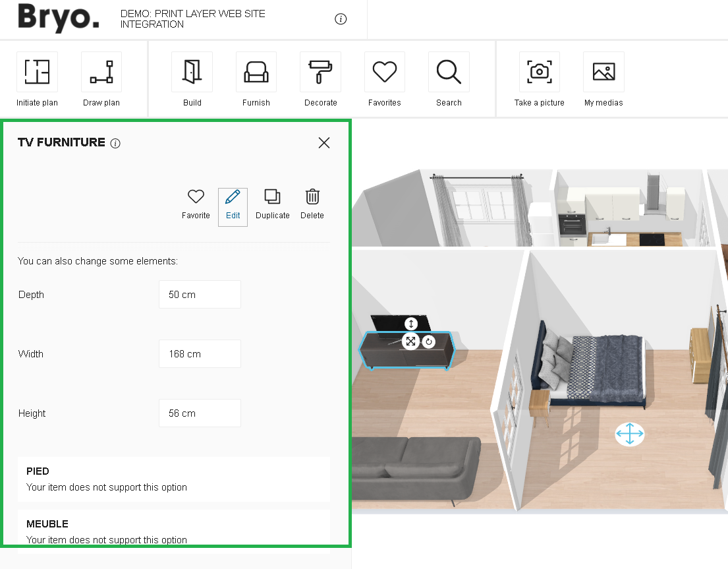The width and height of the screenshot is (728, 569).
Task: Open the Furnish armchair icon
Action: coord(256,72)
